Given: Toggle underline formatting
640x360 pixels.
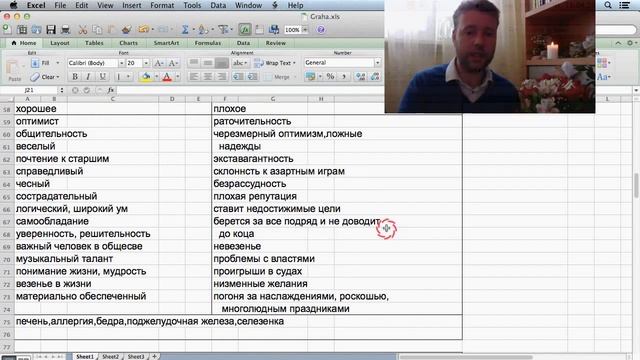Looking at the screenshot, I should click(102, 76).
